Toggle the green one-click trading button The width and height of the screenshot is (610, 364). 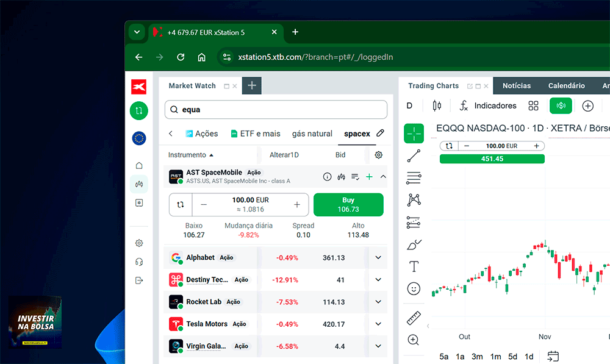coord(561,105)
